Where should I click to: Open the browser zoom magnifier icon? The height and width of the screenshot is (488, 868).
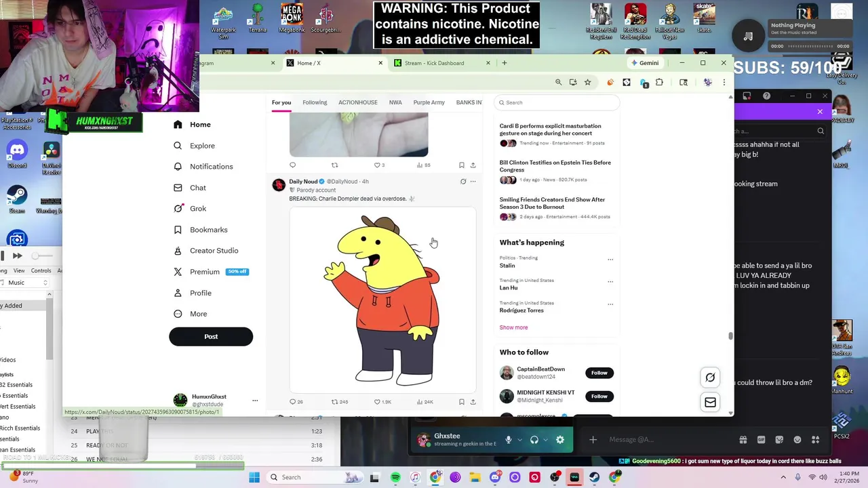click(x=559, y=82)
